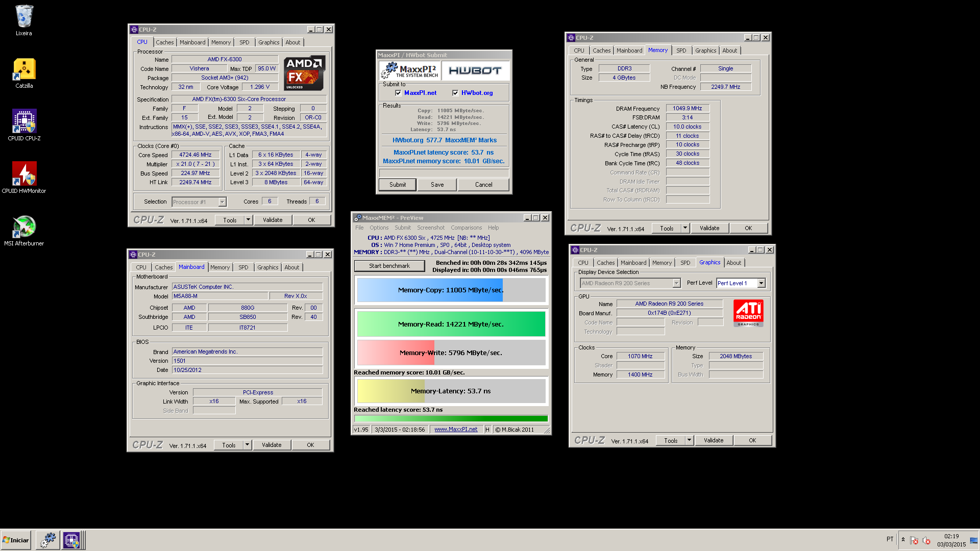Click the muted volume tray icon
The height and width of the screenshot is (551, 980).
pyautogui.click(x=926, y=540)
